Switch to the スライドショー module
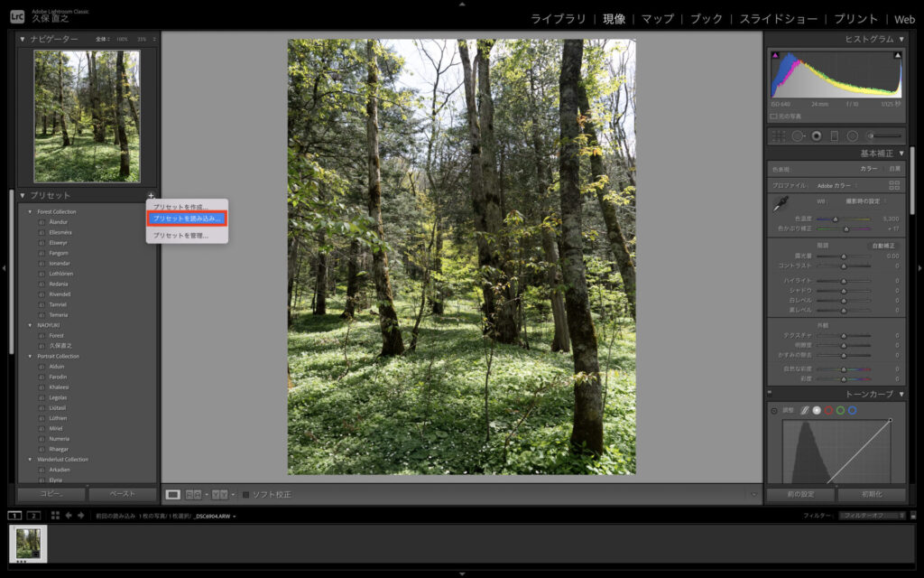The height and width of the screenshot is (578, 924). [779, 19]
